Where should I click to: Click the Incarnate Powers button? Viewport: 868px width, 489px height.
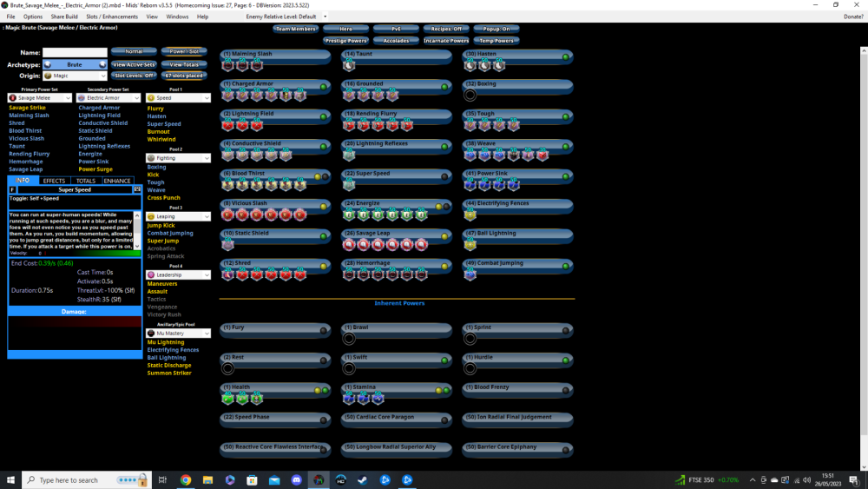pos(446,40)
